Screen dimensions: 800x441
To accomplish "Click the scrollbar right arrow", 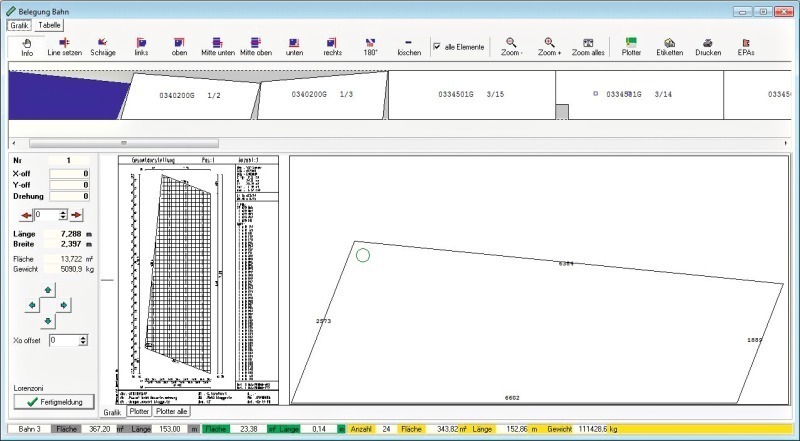I will pos(786,143).
